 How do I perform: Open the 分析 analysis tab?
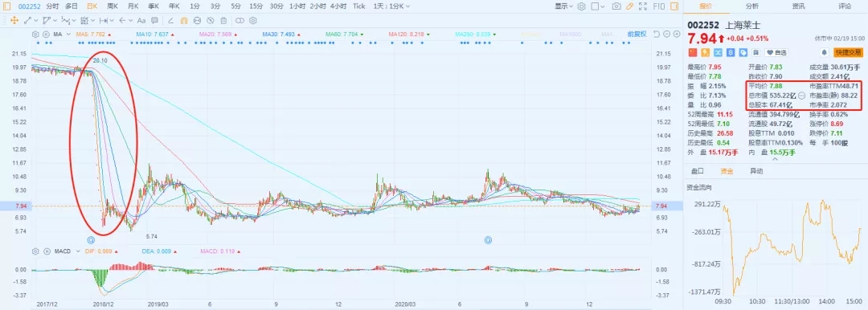pyautogui.click(x=751, y=6)
